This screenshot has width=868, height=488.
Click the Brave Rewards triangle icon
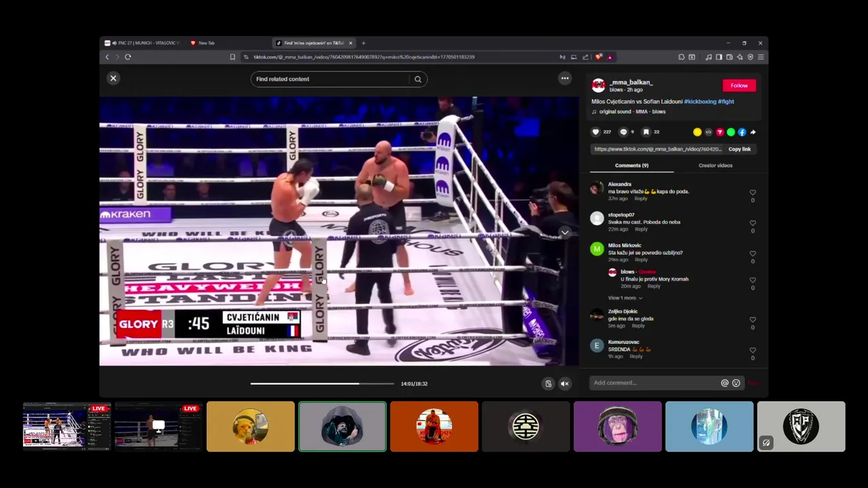pyautogui.click(x=609, y=57)
